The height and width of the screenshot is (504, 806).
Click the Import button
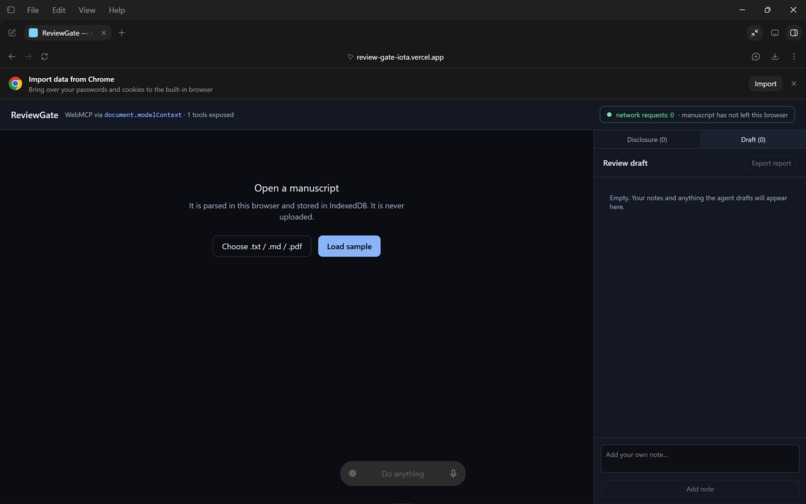pos(765,84)
